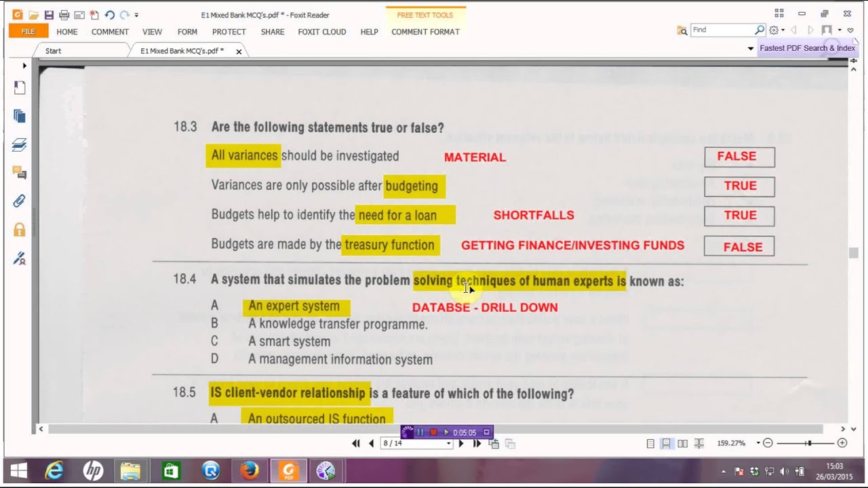The height and width of the screenshot is (488, 868).
Task: Click the user account icon
Action: pyautogui.click(x=827, y=30)
